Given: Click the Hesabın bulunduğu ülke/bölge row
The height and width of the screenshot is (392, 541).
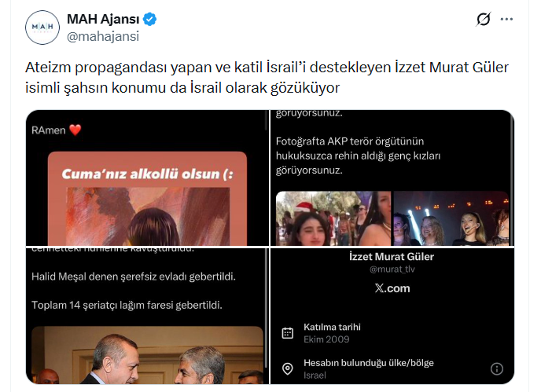Looking at the screenshot, I should pyautogui.click(x=392, y=368).
